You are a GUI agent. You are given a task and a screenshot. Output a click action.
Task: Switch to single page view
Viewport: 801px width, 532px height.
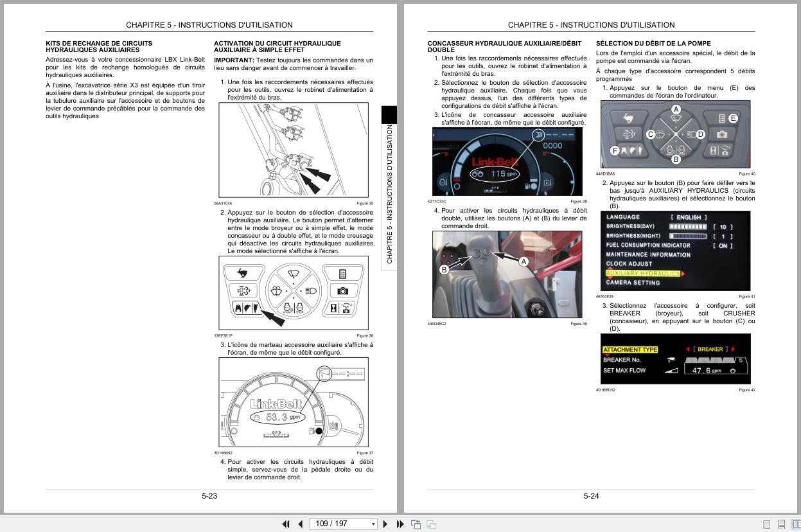point(766,524)
